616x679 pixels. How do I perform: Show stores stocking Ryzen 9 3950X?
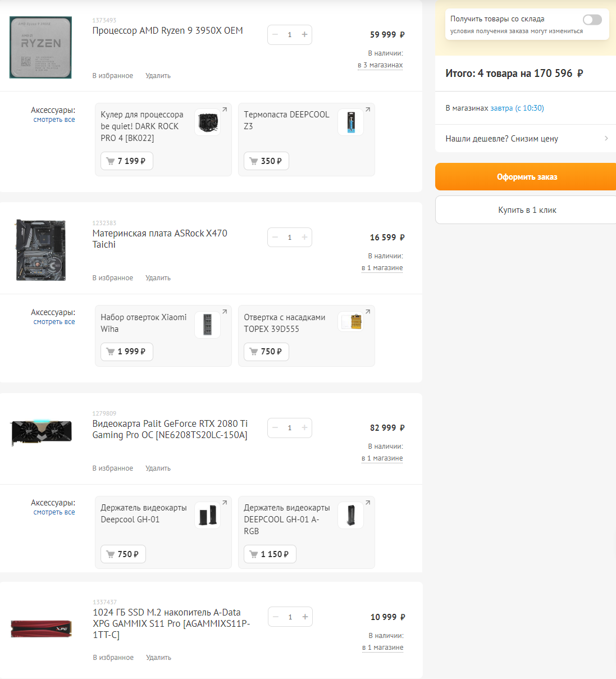tap(380, 65)
